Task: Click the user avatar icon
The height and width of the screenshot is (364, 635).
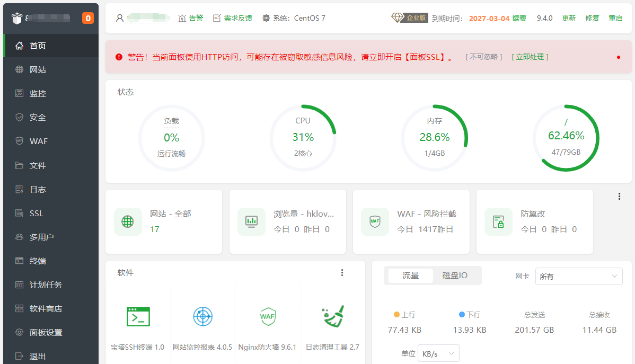Action: point(119,18)
